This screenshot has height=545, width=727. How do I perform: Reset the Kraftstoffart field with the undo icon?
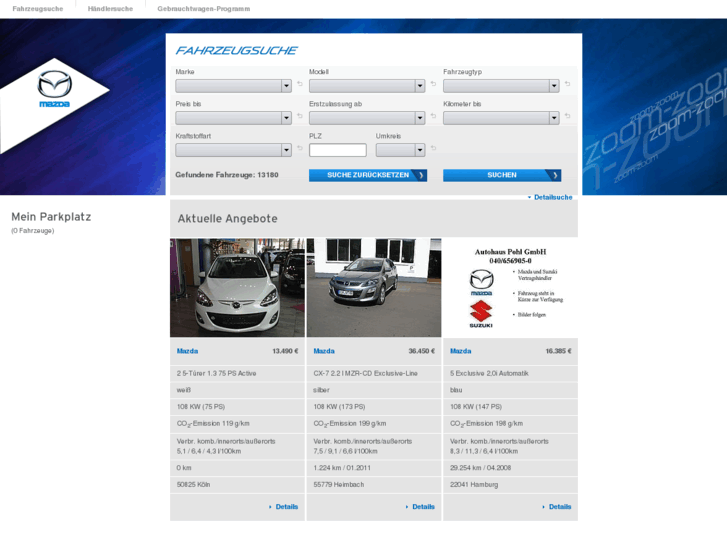click(300, 148)
